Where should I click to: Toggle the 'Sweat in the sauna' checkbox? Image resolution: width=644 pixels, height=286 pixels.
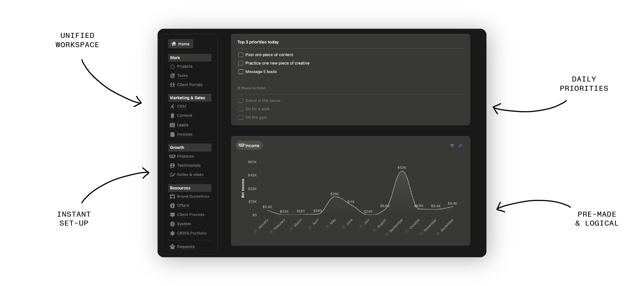click(x=241, y=101)
